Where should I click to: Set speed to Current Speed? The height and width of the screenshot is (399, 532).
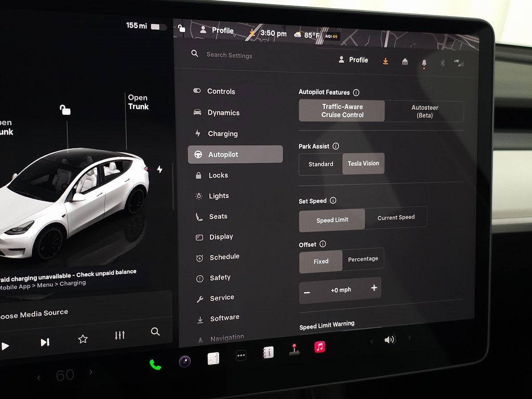[x=396, y=218]
